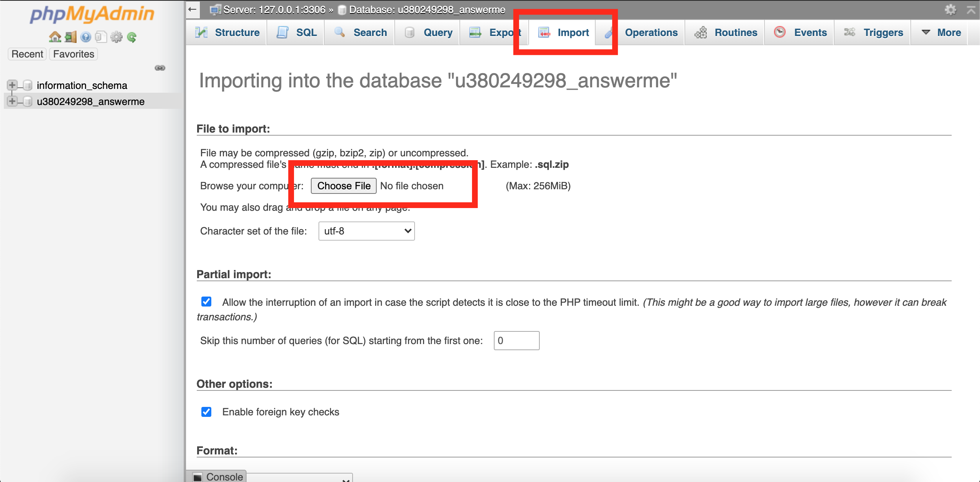Log out using the exit door icon
The image size is (980, 482).
pyautogui.click(x=70, y=37)
